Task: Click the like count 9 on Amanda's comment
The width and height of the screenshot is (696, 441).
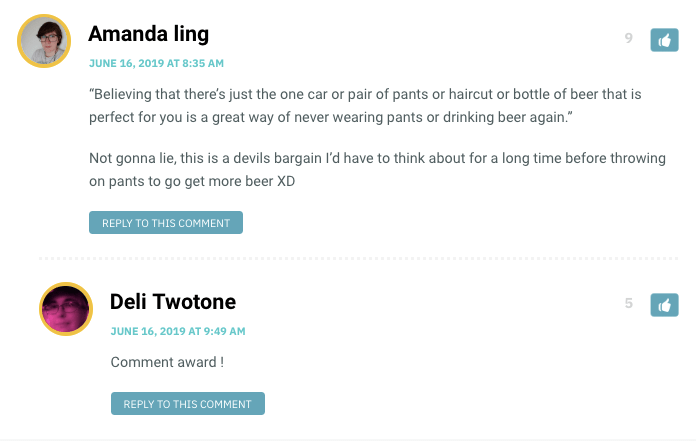Action: coord(628,39)
